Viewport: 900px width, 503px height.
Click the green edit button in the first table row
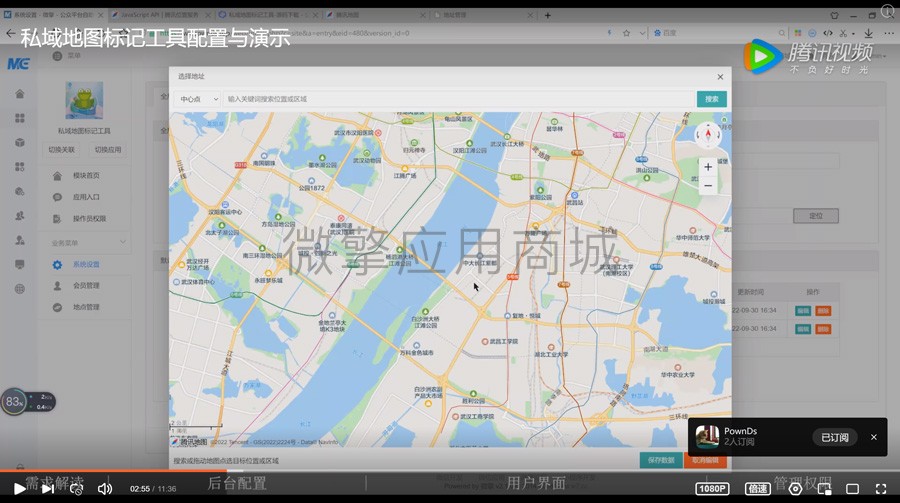click(x=802, y=311)
